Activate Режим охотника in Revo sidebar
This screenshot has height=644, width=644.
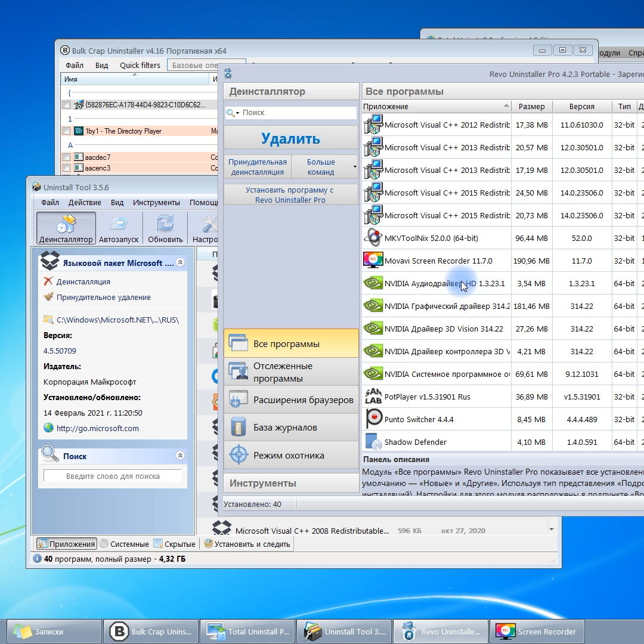[291, 455]
